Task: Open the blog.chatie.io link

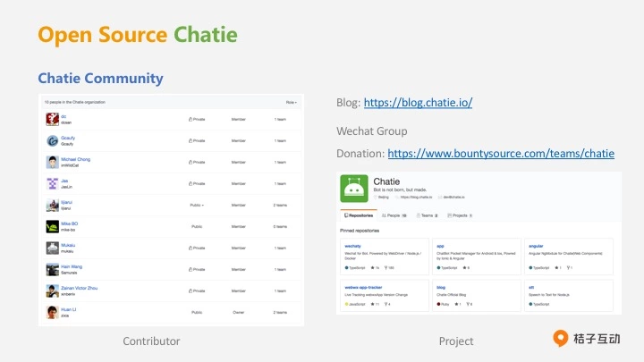Action: (418, 103)
